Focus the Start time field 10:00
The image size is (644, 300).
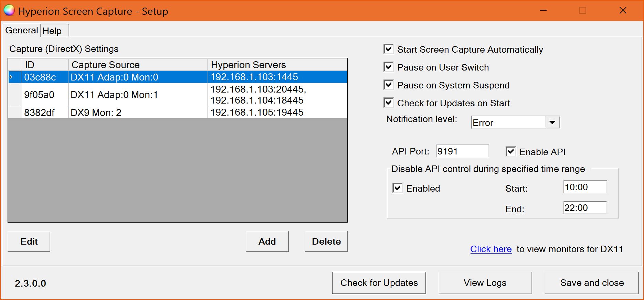tap(585, 187)
